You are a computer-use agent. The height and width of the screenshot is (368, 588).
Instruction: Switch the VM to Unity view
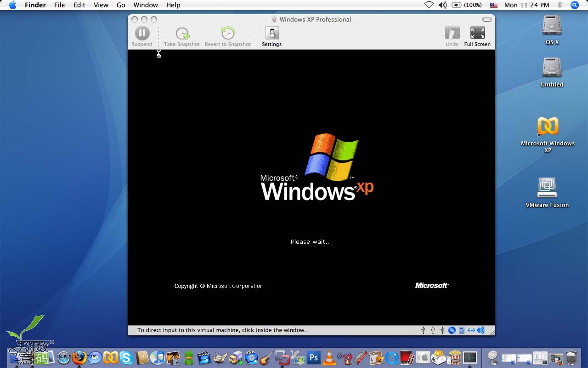coord(452,37)
